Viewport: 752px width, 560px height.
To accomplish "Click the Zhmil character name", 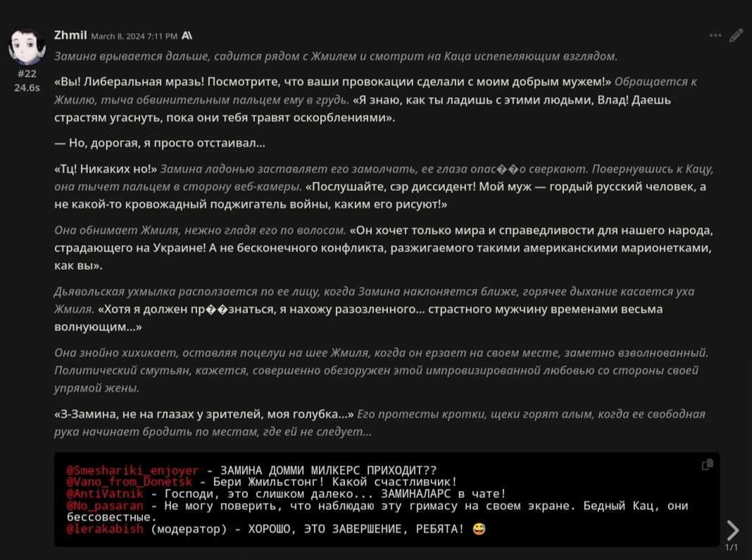I will pos(70,35).
